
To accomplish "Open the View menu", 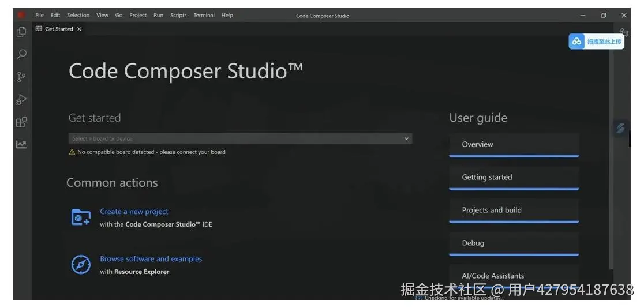I will click(x=102, y=15).
